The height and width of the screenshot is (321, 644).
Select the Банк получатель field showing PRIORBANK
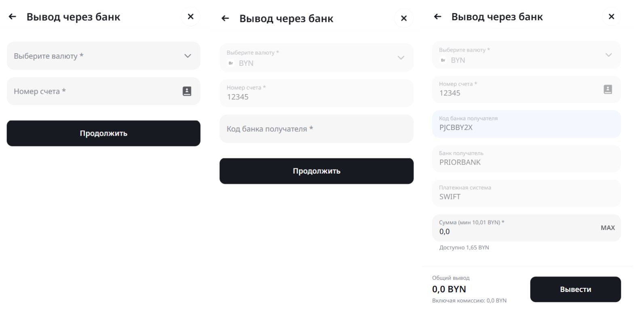tap(526, 159)
